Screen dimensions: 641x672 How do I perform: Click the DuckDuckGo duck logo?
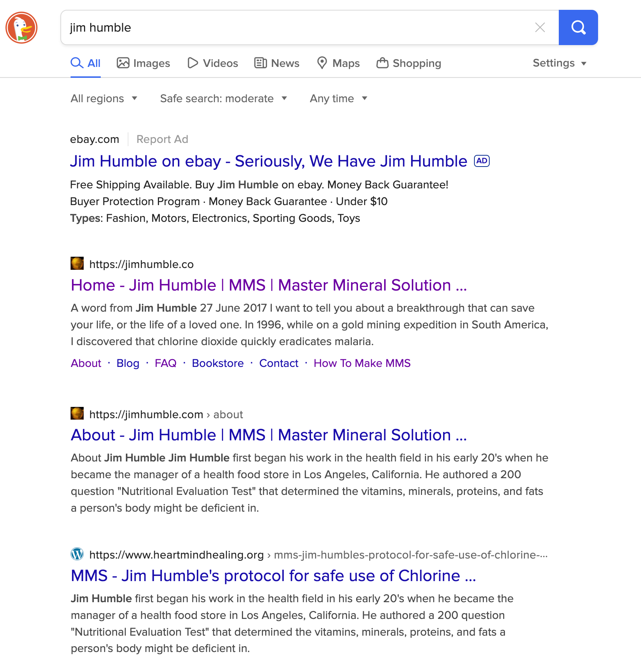[21, 28]
